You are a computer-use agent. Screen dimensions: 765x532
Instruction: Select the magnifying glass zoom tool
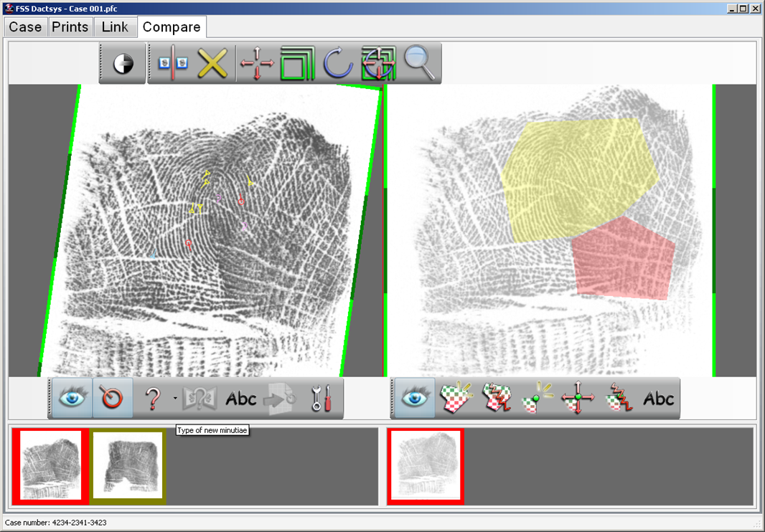click(x=419, y=62)
